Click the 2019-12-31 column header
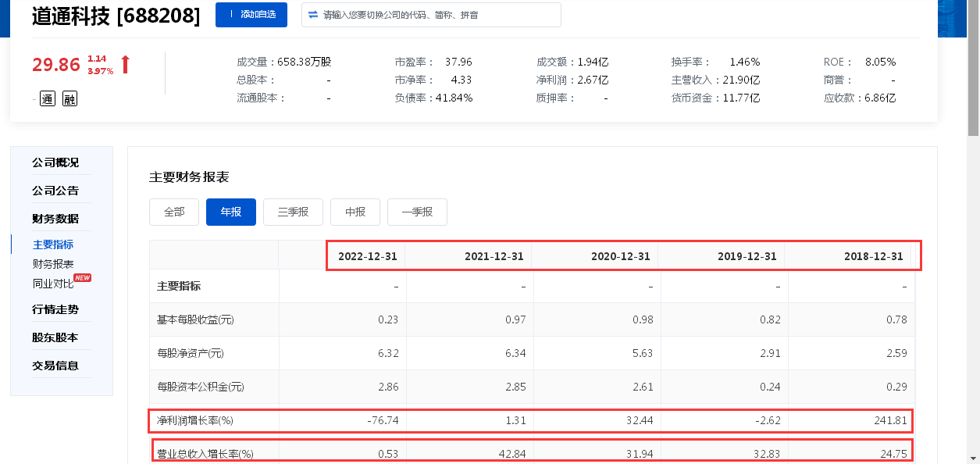The height and width of the screenshot is (464, 980). (748, 256)
